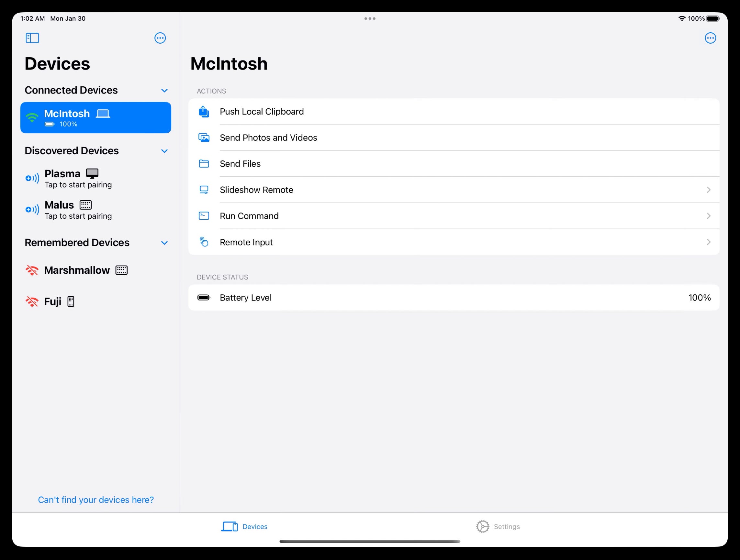Expand the Slideshow Remote chevron

(x=709, y=189)
